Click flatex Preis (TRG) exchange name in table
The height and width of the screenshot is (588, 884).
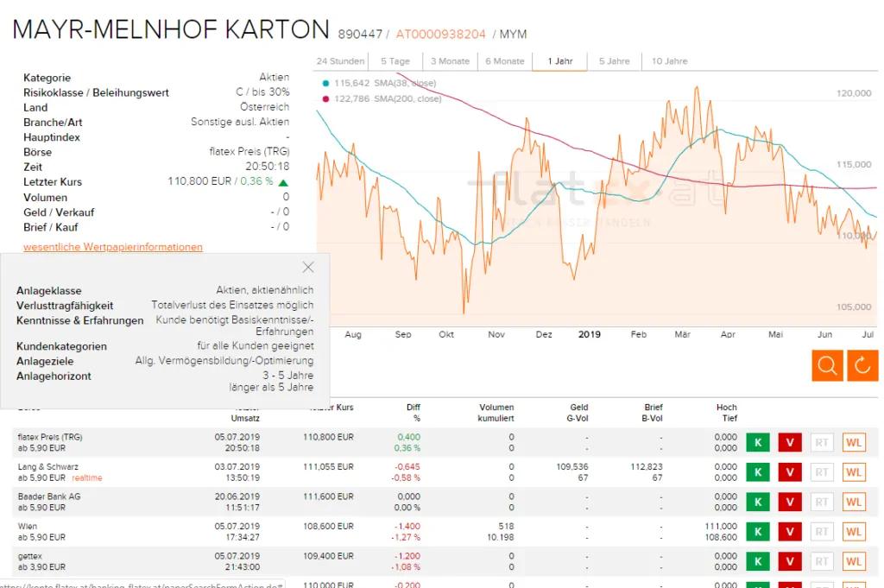pyautogui.click(x=50, y=437)
